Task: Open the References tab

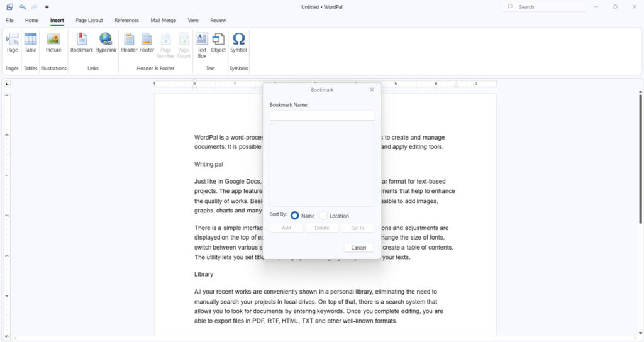Action: coord(126,20)
